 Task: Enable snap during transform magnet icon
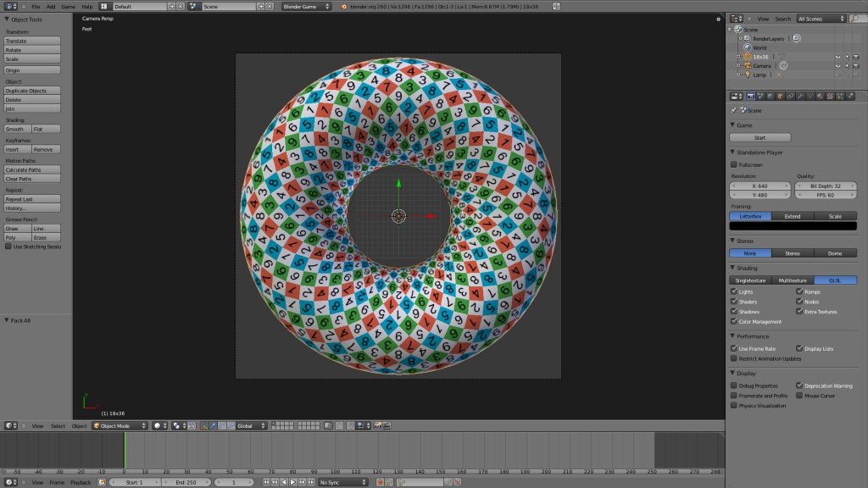coord(192,425)
